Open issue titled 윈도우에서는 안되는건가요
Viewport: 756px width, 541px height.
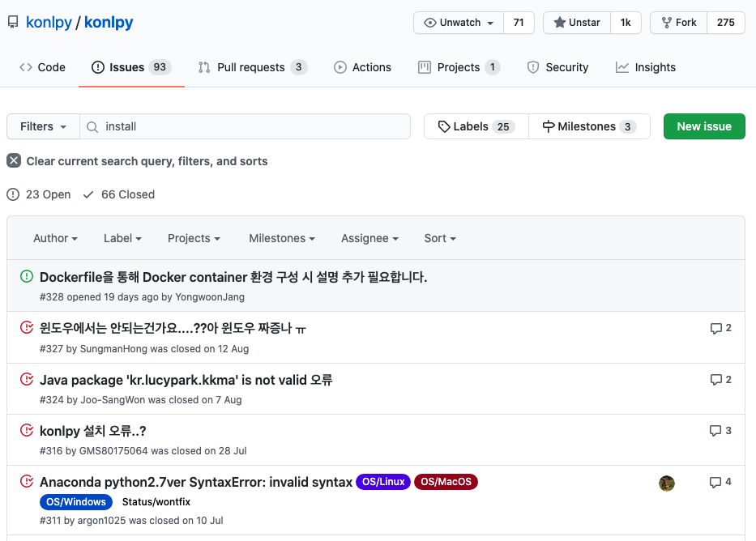point(173,329)
